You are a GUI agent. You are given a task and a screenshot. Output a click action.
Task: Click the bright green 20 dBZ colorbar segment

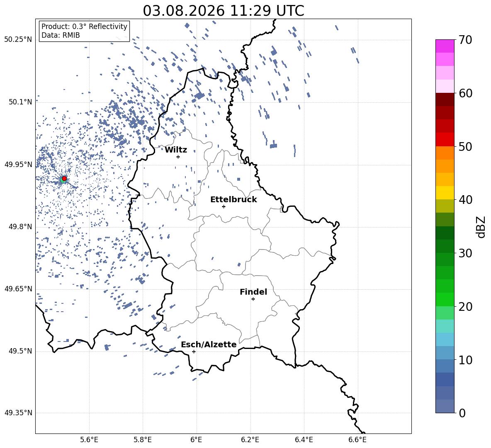click(445, 299)
